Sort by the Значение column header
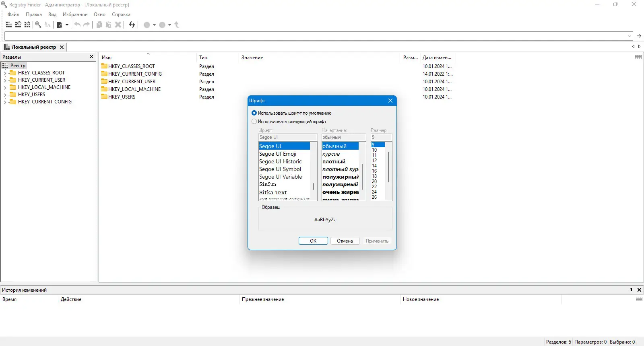This screenshot has height=346, width=644. 320,58
